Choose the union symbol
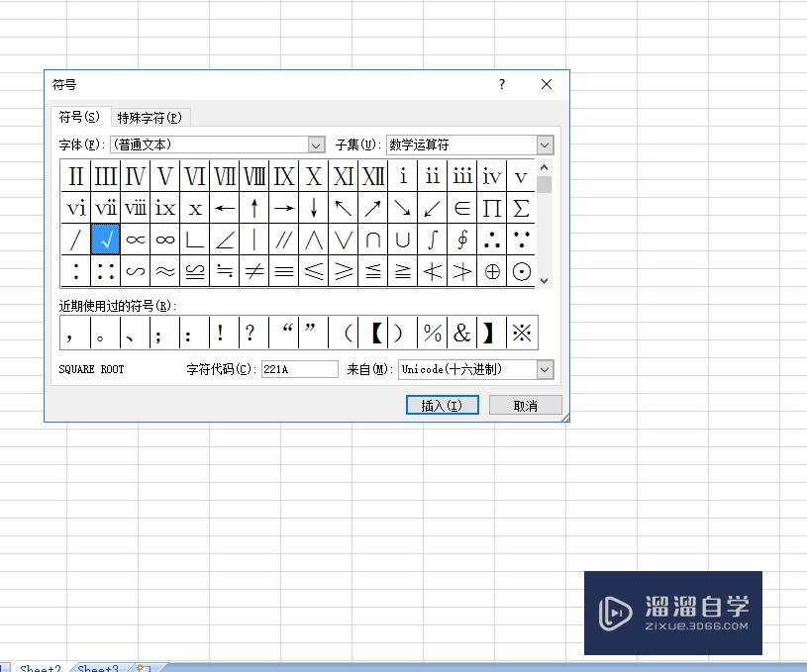Viewport: 807px width, 672px height. tap(403, 240)
